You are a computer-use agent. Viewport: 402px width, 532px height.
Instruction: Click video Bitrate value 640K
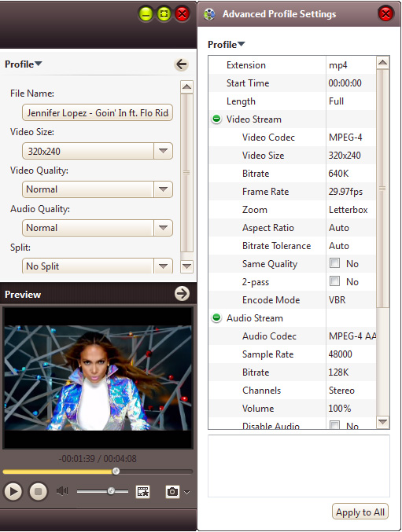(x=338, y=174)
